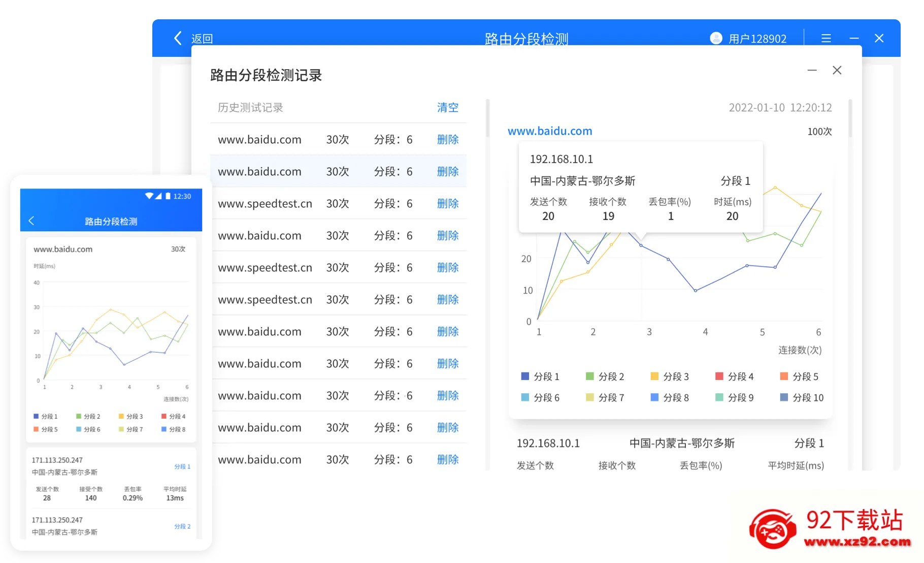
Task: Toggle 分段 8 legend in desktop chart
Action: 670,397
